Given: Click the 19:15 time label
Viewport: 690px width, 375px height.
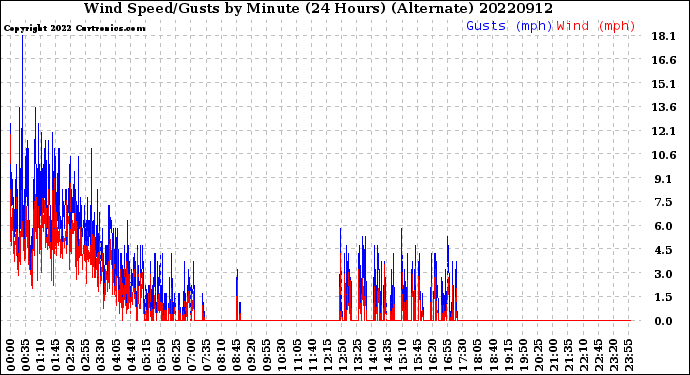Looking at the screenshot, I should point(509,355).
